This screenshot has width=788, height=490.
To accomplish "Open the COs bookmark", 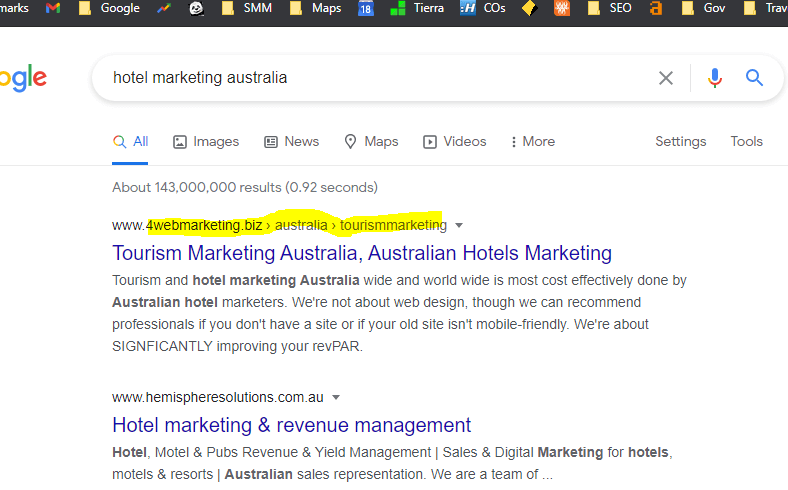I will [483, 8].
